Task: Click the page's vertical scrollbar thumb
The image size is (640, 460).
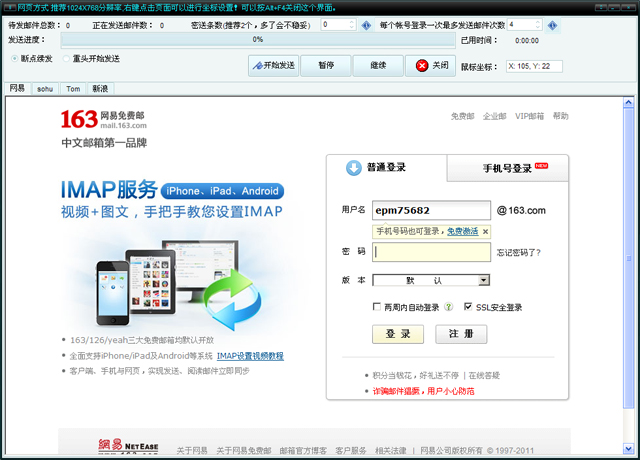Action: point(629,258)
